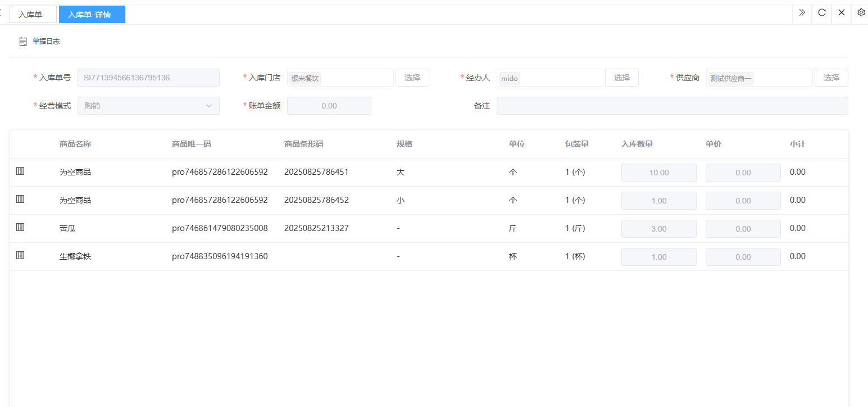Click the 备注 remarks input field

pyautogui.click(x=672, y=106)
